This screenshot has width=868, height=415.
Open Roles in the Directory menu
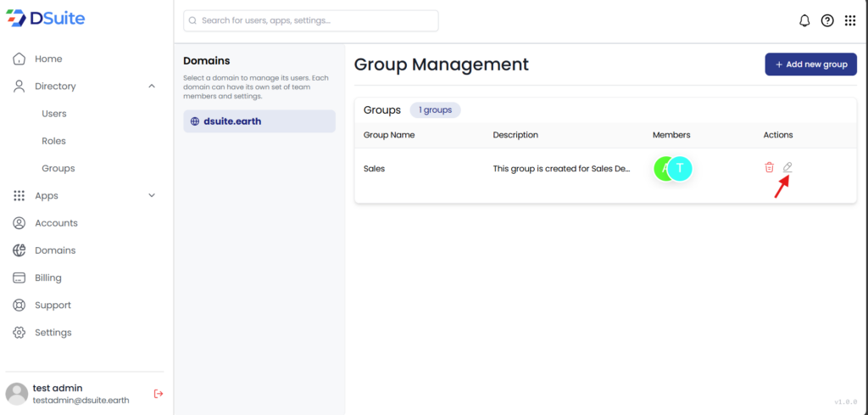tap(53, 141)
